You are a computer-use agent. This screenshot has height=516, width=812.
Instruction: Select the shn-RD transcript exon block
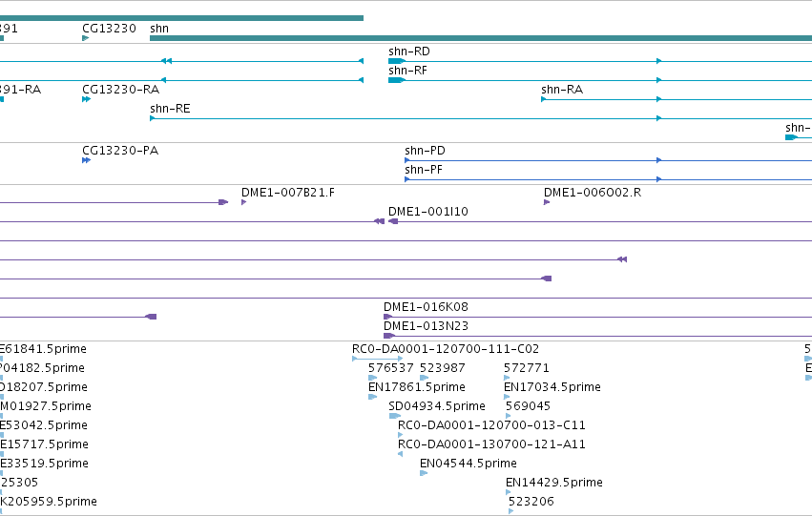click(x=397, y=61)
